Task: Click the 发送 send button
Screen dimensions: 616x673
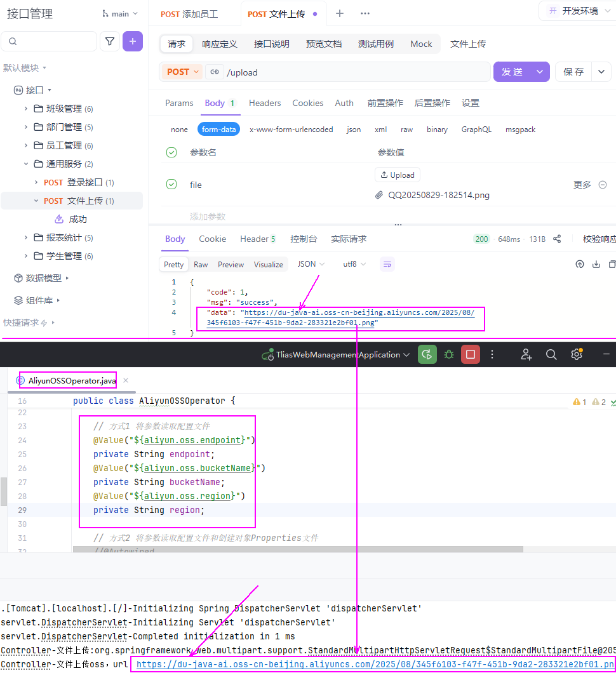Action: click(513, 72)
